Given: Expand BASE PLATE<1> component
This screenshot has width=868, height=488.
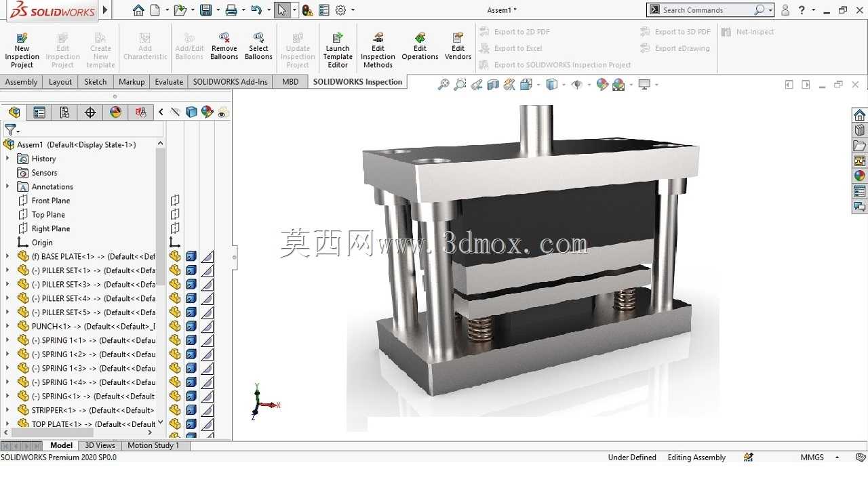Looking at the screenshot, I should tap(7, 256).
